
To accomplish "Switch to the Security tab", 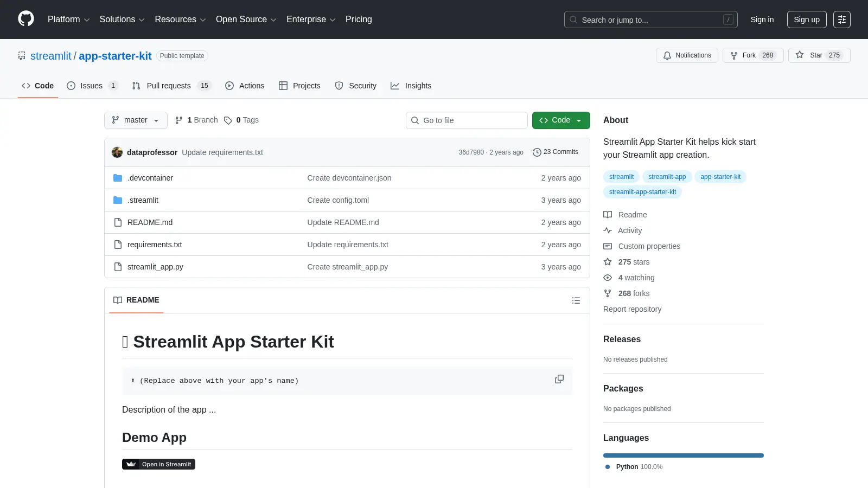I will 356,86.
